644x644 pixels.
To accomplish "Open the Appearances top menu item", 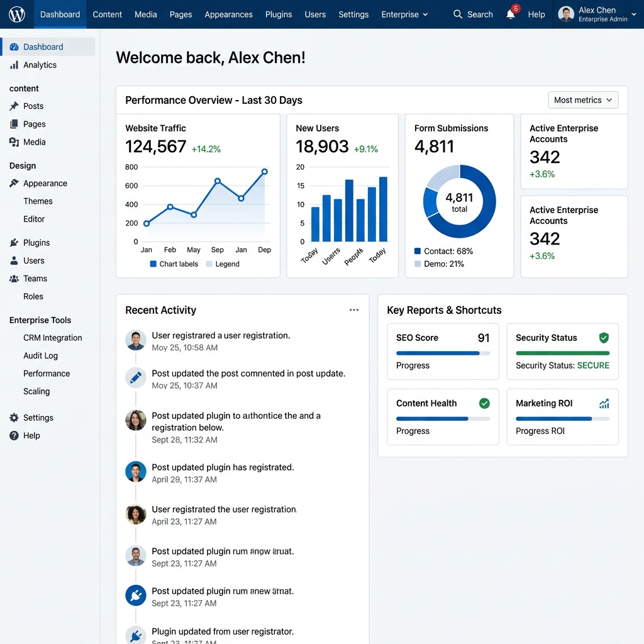I will click(x=228, y=14).
